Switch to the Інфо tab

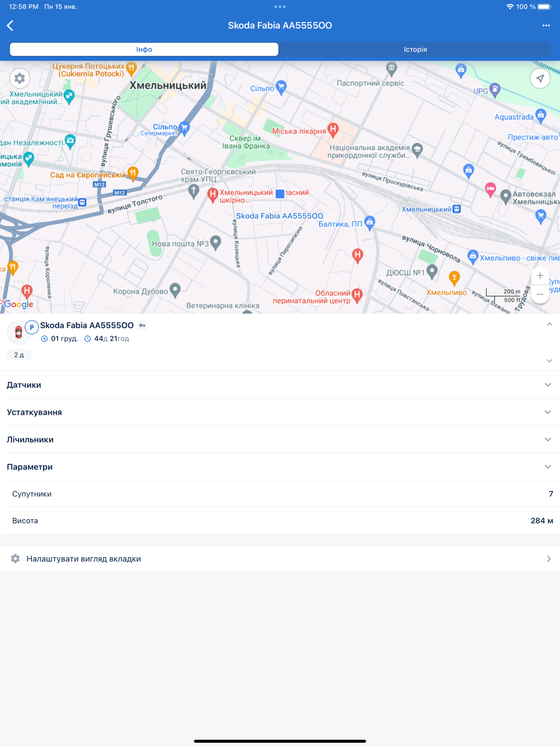(x=144, y=49)
